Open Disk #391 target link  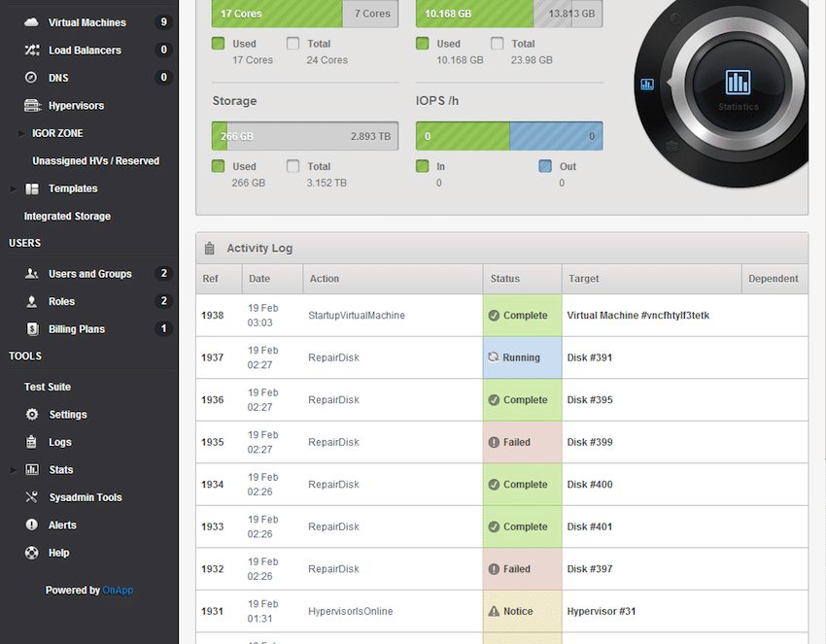pyautogui.click(x=590, y=357)
